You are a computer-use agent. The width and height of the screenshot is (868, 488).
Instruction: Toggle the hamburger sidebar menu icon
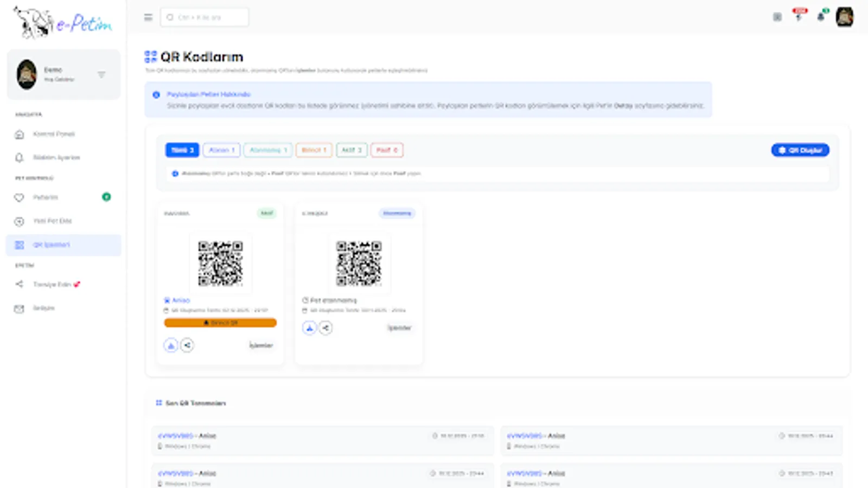(148, 17)
